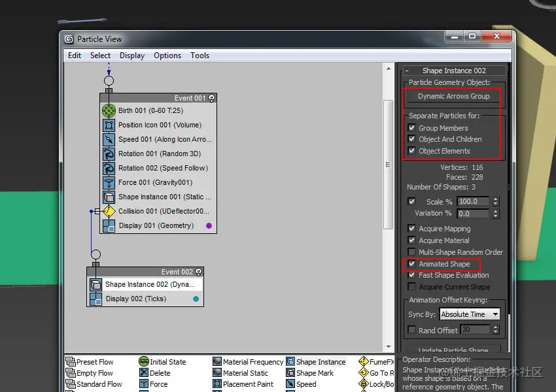Screen dimensions: 556x392
Task: Click the teal Display 002 color swatch
Action: click(x=196, y=299)
